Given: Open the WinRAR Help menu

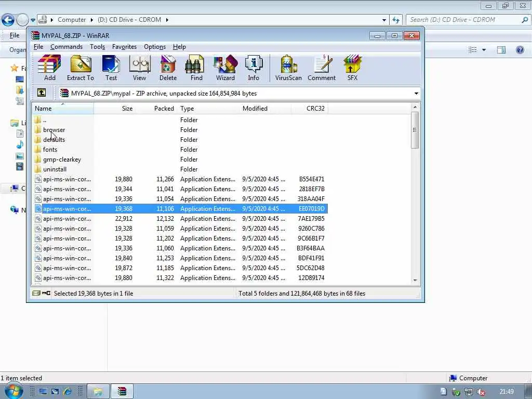Looking at the screenshot, I should pos(179,47).
